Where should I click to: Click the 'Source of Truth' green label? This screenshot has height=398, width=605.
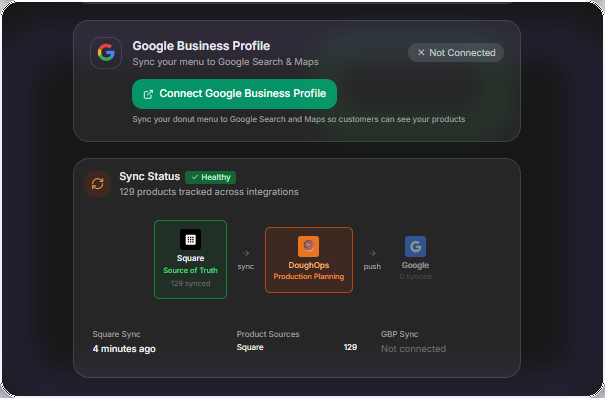[x=191, y=270]
